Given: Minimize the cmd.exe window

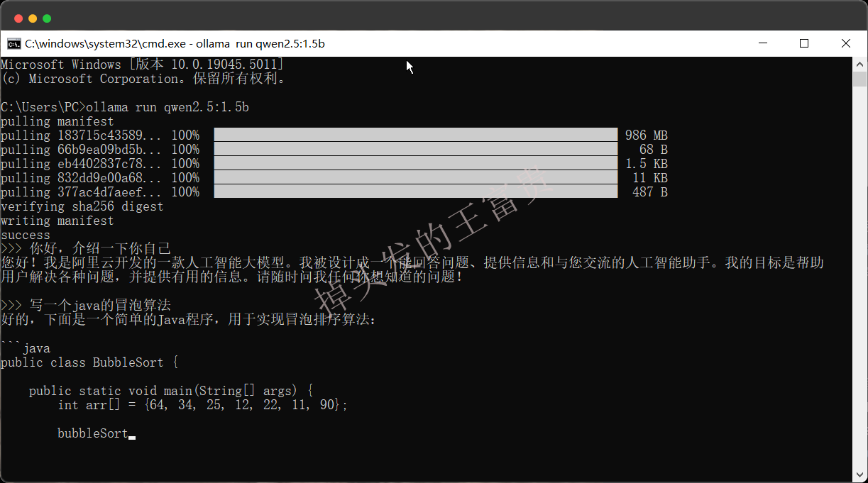Looking at the screenshot, I should [x=762, y=43].
